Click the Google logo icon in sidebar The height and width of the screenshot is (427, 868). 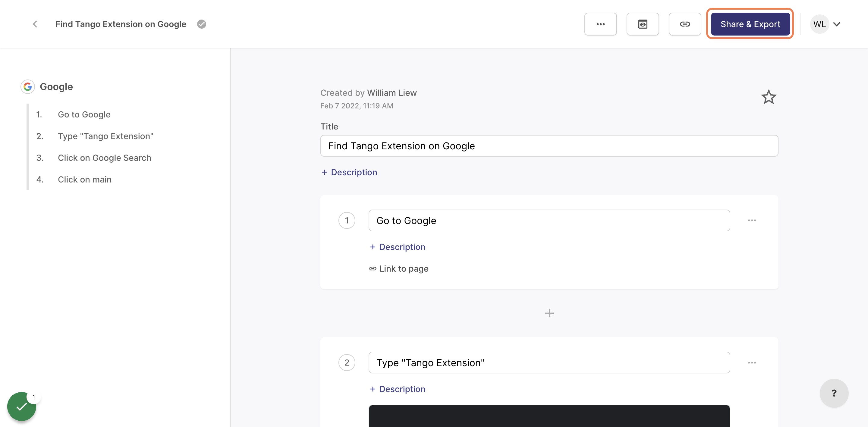tap(28, 86)
